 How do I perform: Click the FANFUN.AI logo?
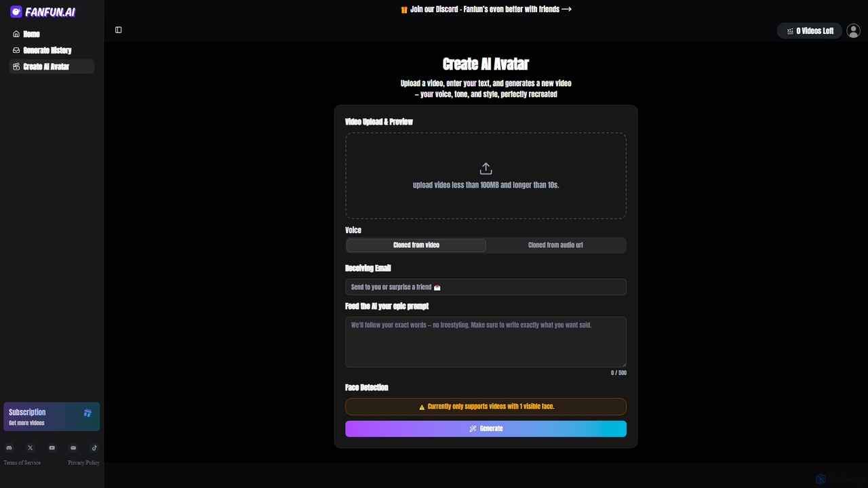point(43,12)
